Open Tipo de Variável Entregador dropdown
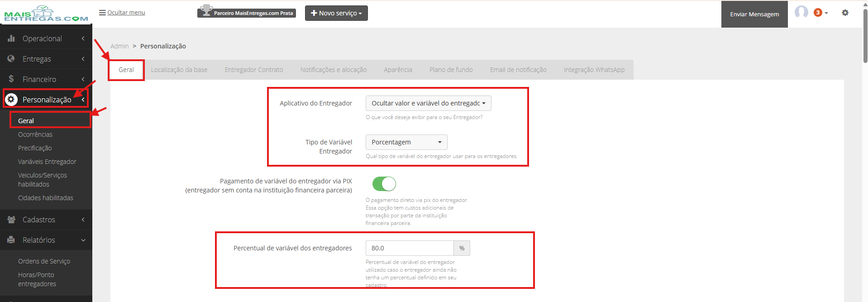The width and height of the screenshot is (868, 302). coord(406,142)
